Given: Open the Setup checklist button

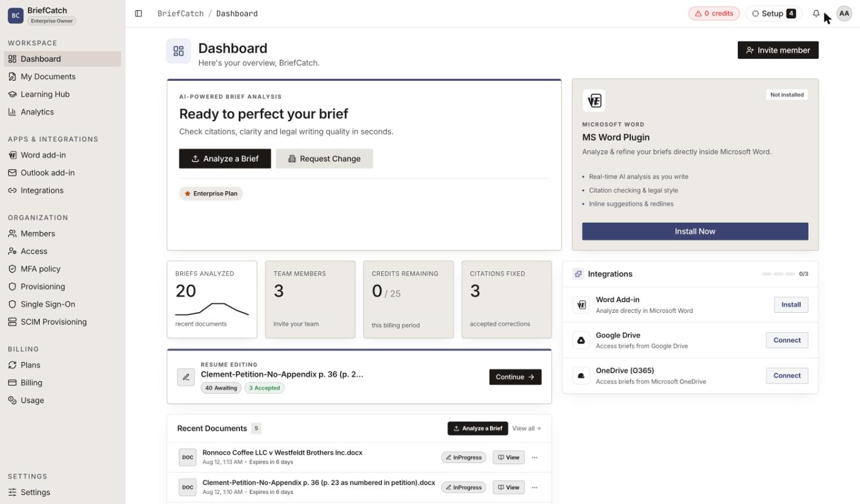Looking at the screenshot, I should pyautogui.click(x=774, y=14).
